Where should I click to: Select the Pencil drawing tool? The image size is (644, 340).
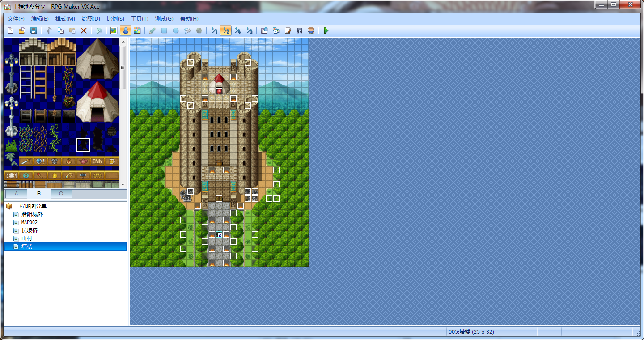click(153, 30)
